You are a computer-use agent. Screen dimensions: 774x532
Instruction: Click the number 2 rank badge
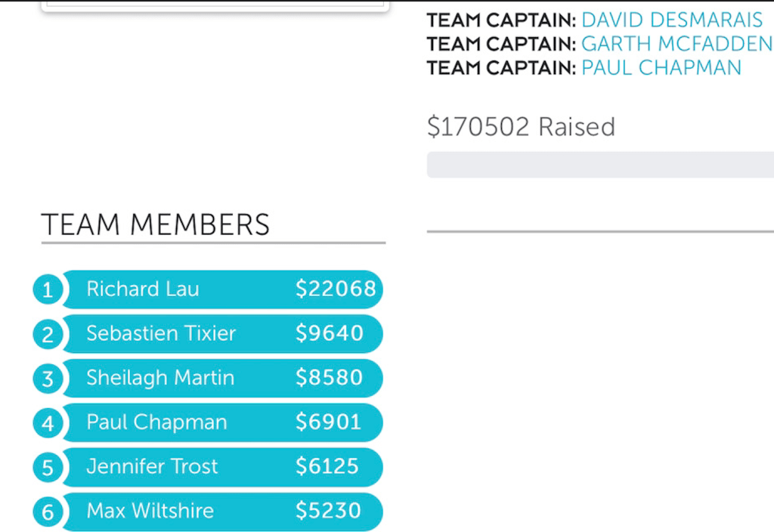tap(48, 334)
